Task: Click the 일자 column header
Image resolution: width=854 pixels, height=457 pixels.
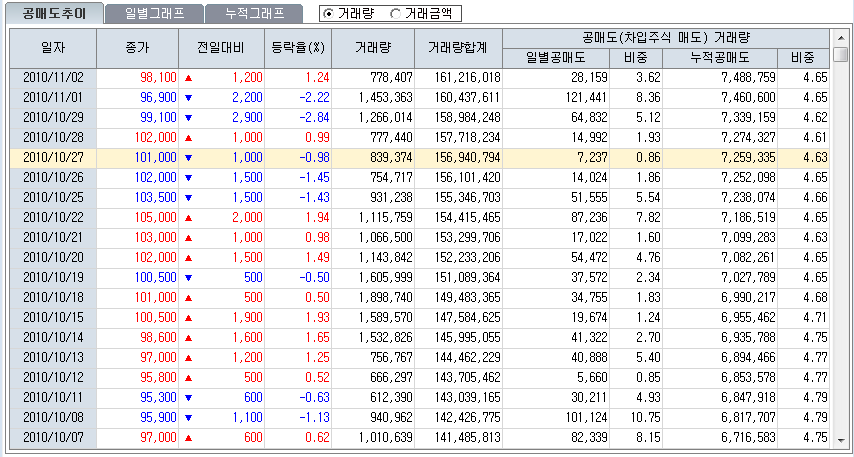Action: 53,47
